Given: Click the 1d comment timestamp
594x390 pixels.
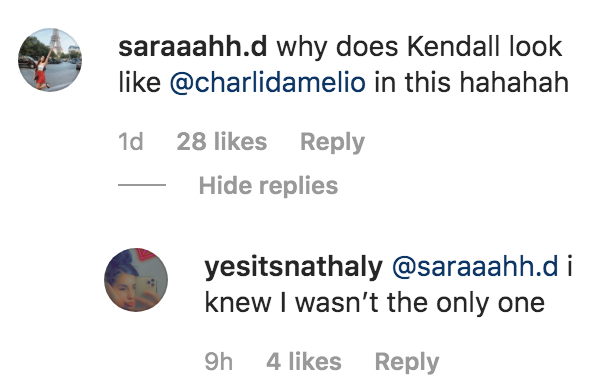Looking at the screenshot, I should [x=131, y=142].
